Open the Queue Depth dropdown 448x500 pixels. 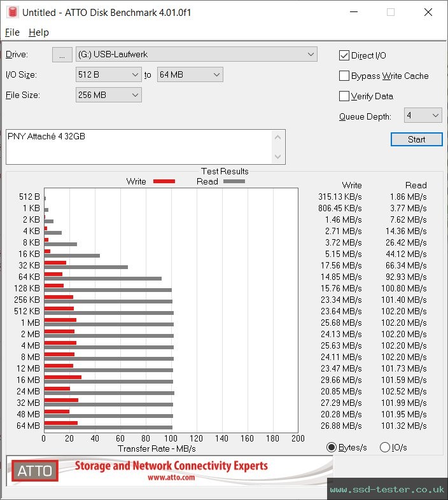click(x=423, y=115)
